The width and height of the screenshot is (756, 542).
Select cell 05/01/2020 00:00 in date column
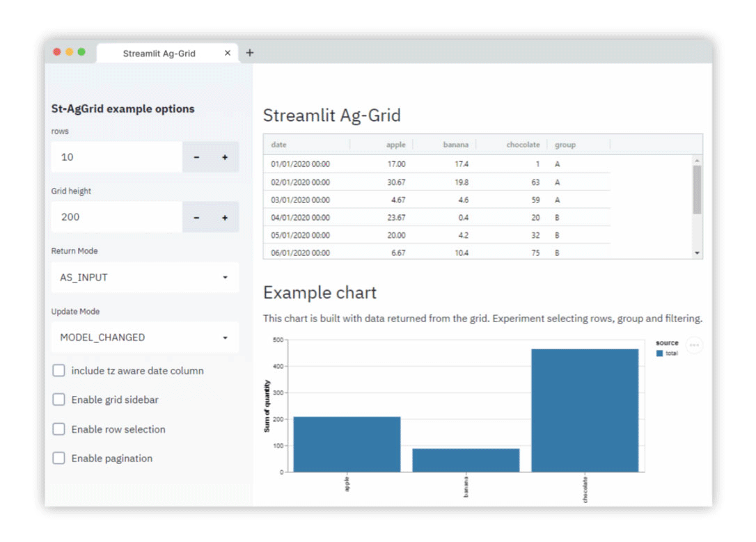coord(306,235)
